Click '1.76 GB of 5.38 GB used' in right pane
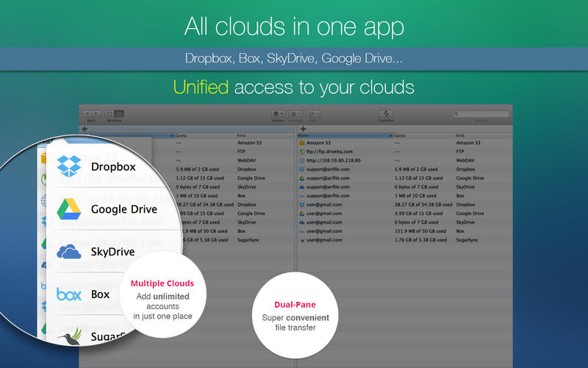Viewport: 588px width, 368px height. (420, 240)
